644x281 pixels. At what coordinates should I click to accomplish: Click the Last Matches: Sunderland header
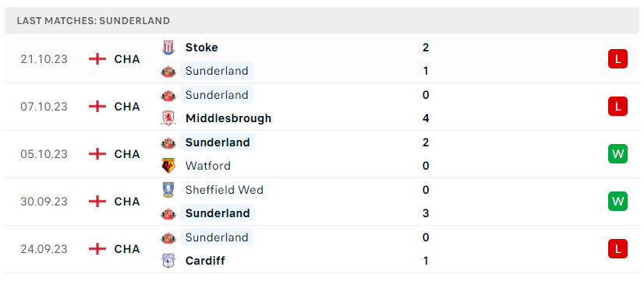[x=94, y=21]
